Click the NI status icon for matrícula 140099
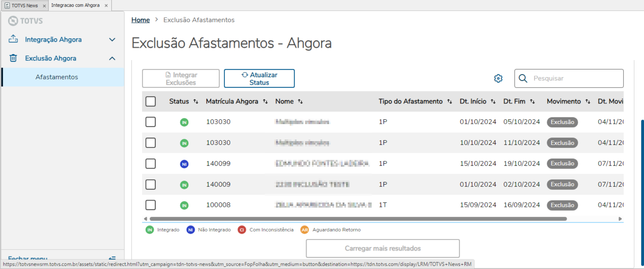The width and height of the screenshot is (644, 269). click(x=184, y=164)
